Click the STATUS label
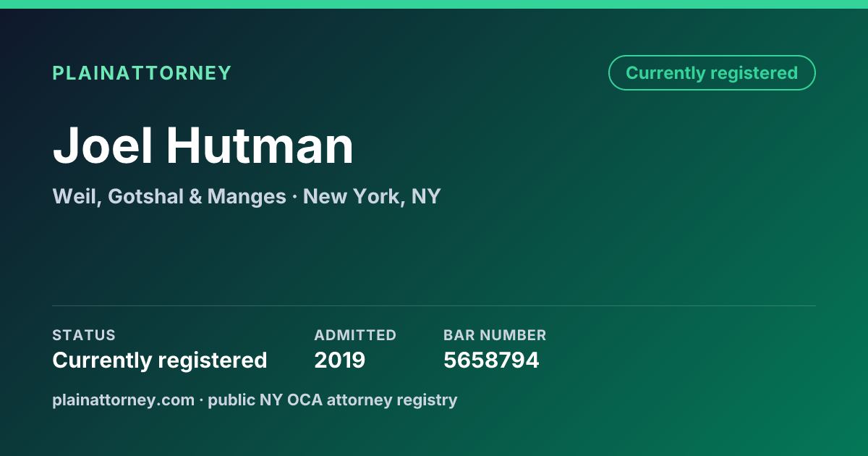This screenshot has width=868, height=456. coord(84,335)
